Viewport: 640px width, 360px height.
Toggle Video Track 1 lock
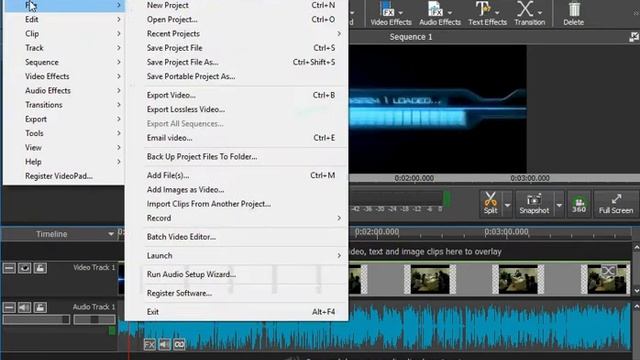coord(40,268)
